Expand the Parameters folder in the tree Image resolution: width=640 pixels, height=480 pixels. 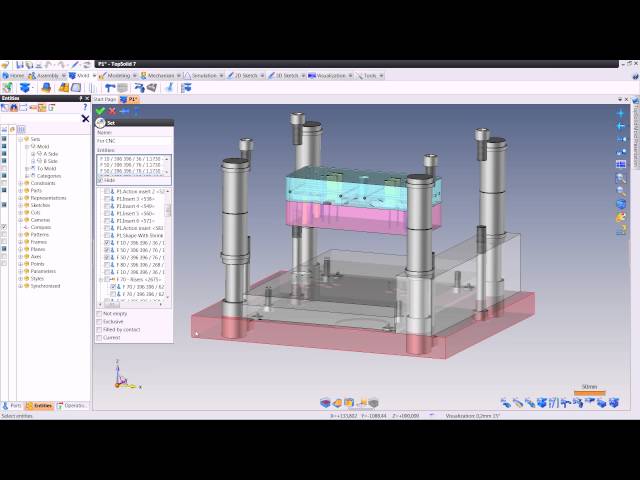(x=20, y=271)
